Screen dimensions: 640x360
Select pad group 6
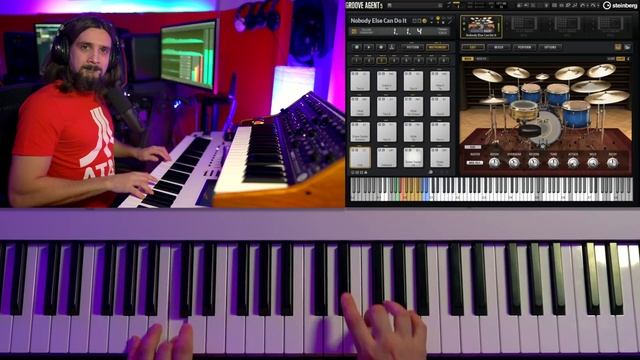click(x=419, y=60)
